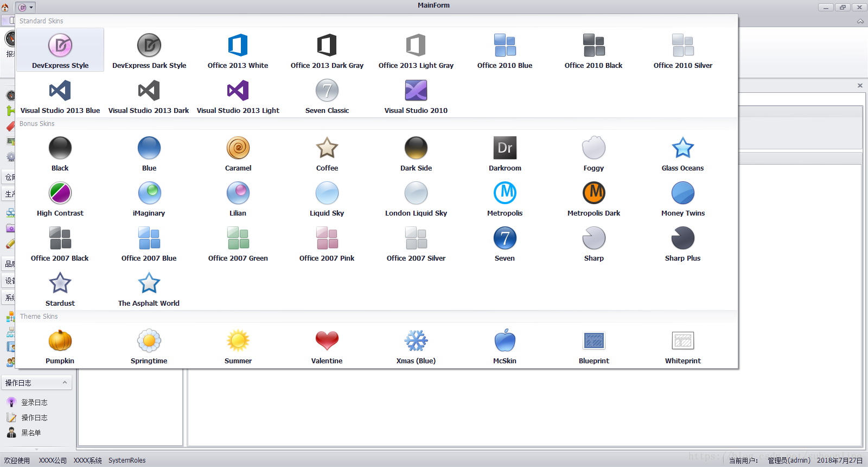Select the Office 2007 Silver skin

[416, 243]
